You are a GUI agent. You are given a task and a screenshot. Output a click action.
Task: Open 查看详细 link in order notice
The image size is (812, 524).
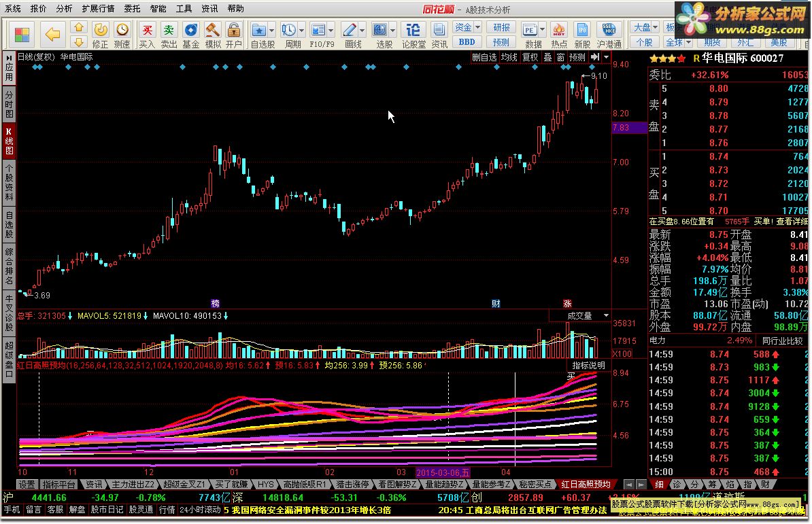[x=792, y=222]
